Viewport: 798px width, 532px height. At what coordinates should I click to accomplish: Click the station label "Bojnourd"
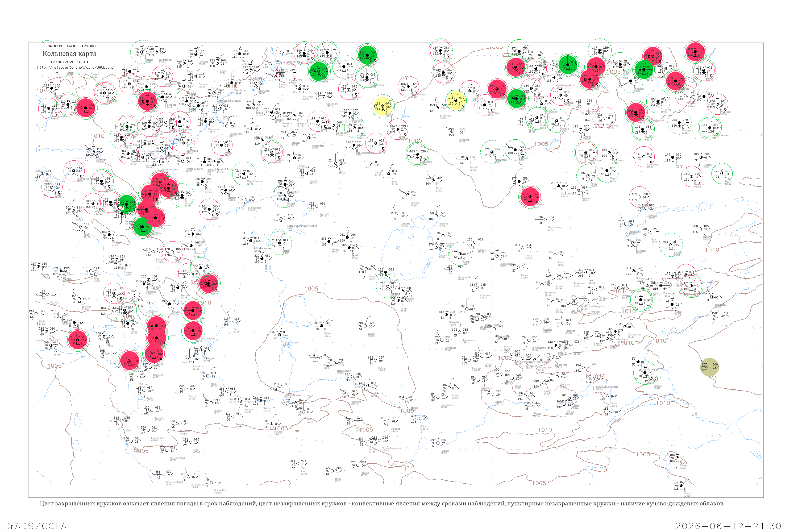coord(356,402)
